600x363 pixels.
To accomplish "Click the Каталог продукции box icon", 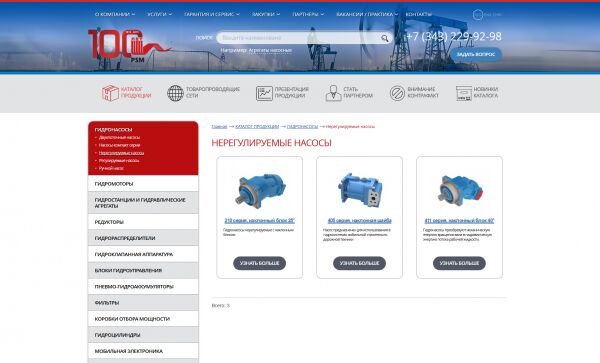I will pos(110,93).
